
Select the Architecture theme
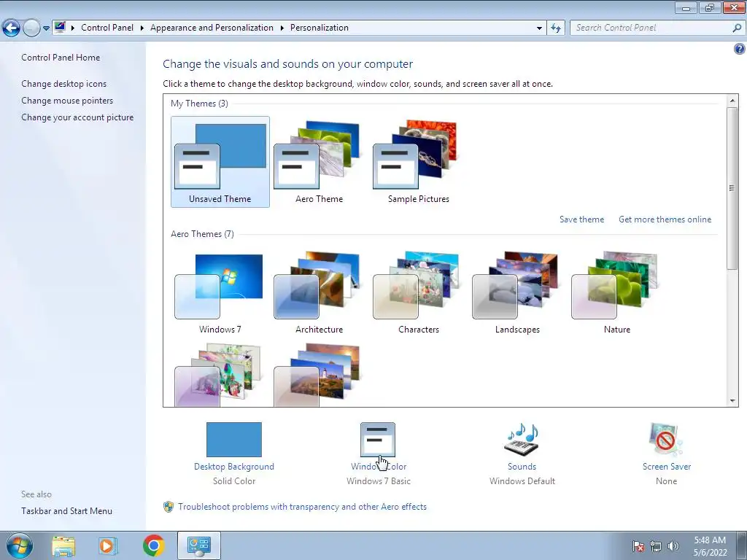pyautogui.click(x=320, y=293)
